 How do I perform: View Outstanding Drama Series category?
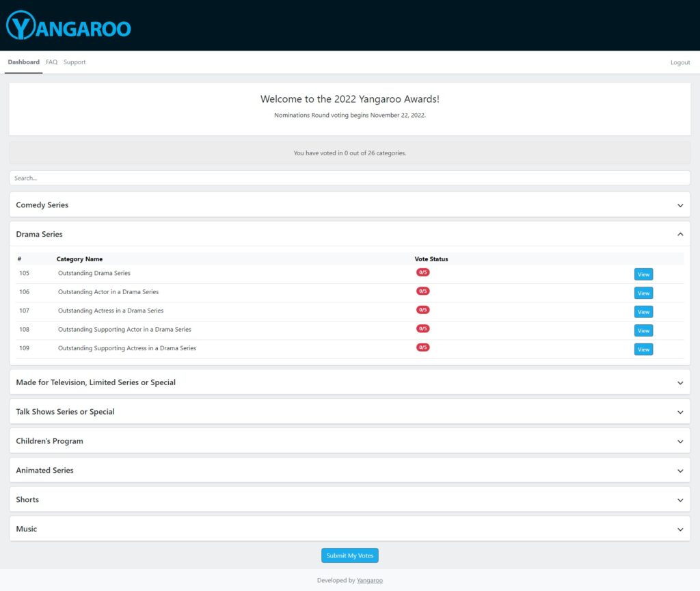(643, 274)
